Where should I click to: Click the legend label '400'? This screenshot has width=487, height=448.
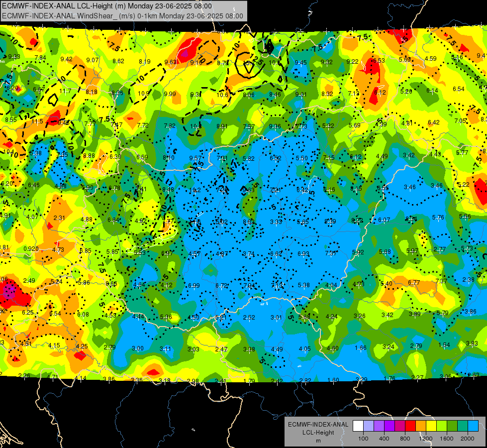coord(384,439)
